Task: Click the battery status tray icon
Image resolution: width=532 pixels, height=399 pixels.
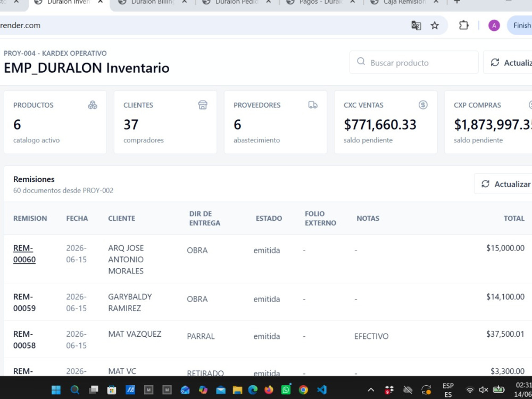Action: 499,389
